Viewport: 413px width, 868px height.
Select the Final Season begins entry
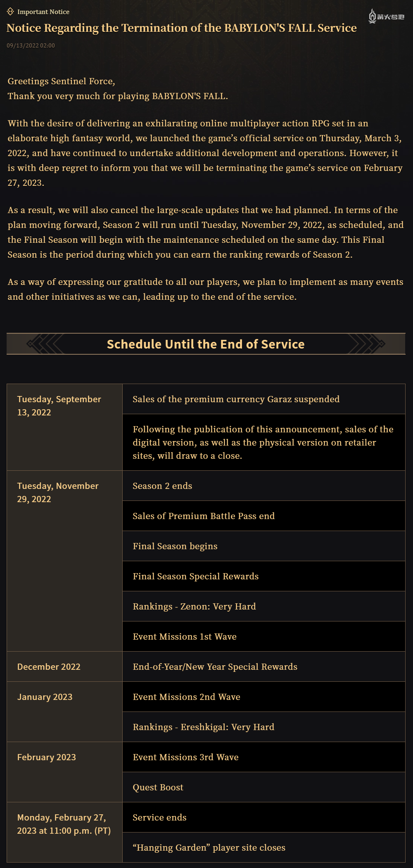click(x=175, y=546)
